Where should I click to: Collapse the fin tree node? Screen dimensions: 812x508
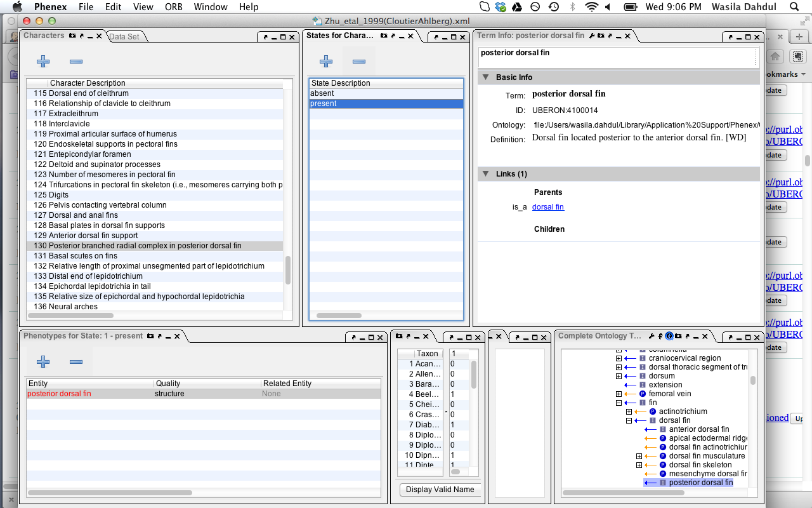[x=619, y=403]
